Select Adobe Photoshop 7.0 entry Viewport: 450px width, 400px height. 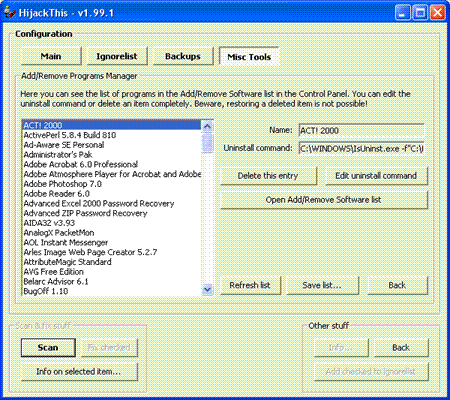112,184
